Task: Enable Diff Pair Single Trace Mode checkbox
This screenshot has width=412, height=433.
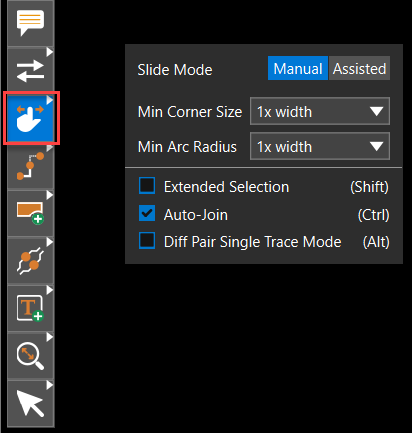Action: tap(147, 241)
